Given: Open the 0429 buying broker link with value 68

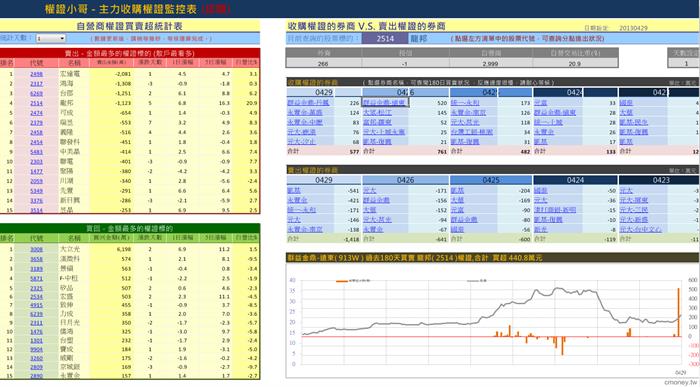Looking at the screenshot, I should (x=302, y=141).
